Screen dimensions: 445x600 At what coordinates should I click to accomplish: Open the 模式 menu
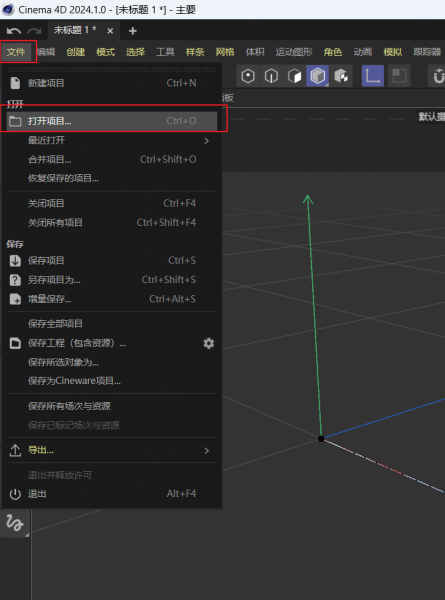(105, 52)
